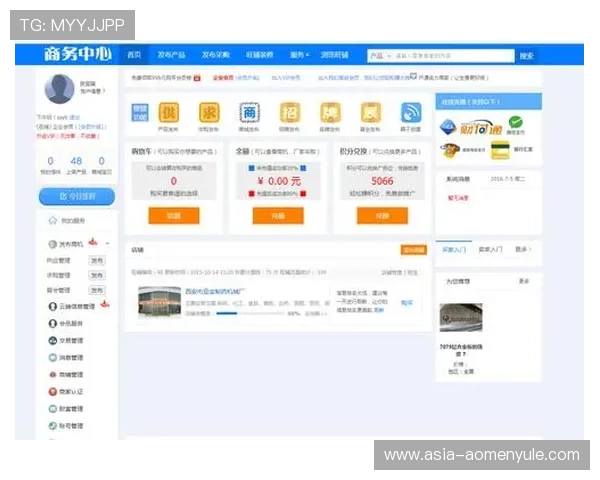Open the user avatar profile picture
This screenshot has height=480, width=600.
59,89
